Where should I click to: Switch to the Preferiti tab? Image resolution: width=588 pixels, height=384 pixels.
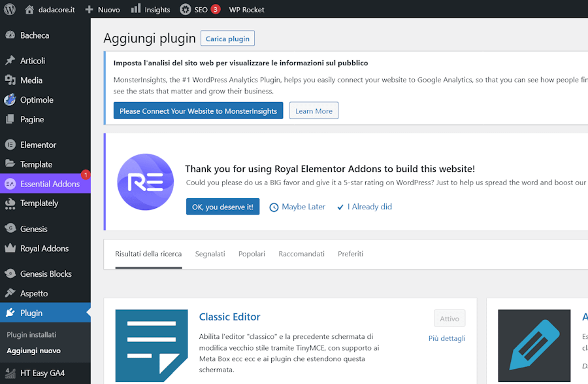pos(350,254)
